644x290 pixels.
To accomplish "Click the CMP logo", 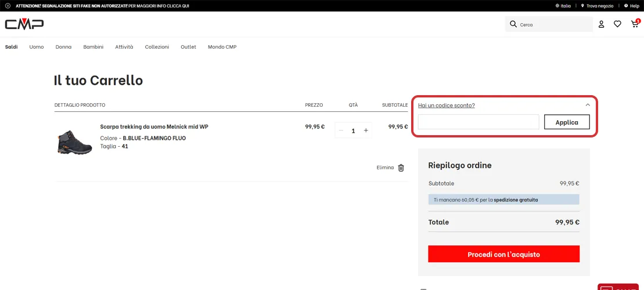I will coord(24,24).
